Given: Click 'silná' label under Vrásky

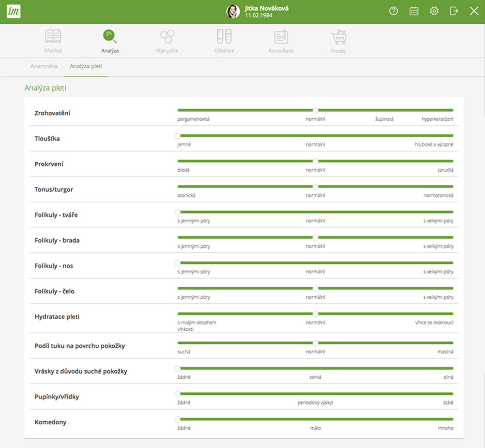Looking at the screenshot, I should click(x=449, y=377).
